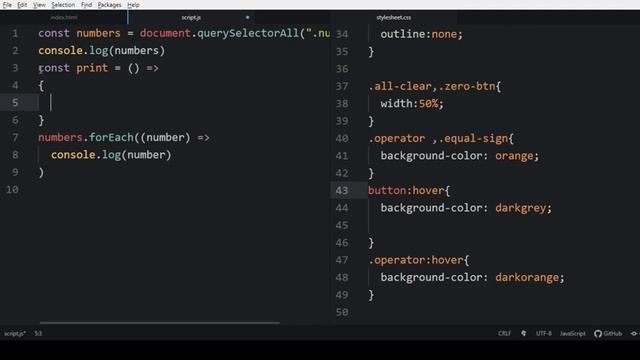Open the Help menu
640x360 pixels.
pos(133,5)
